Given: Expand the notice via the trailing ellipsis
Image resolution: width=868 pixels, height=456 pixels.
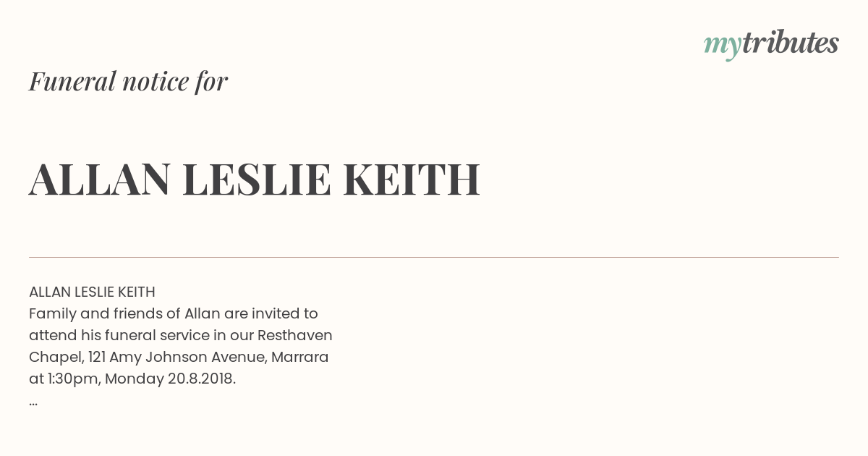Looking at the screenshot, I should pos(33,402).
